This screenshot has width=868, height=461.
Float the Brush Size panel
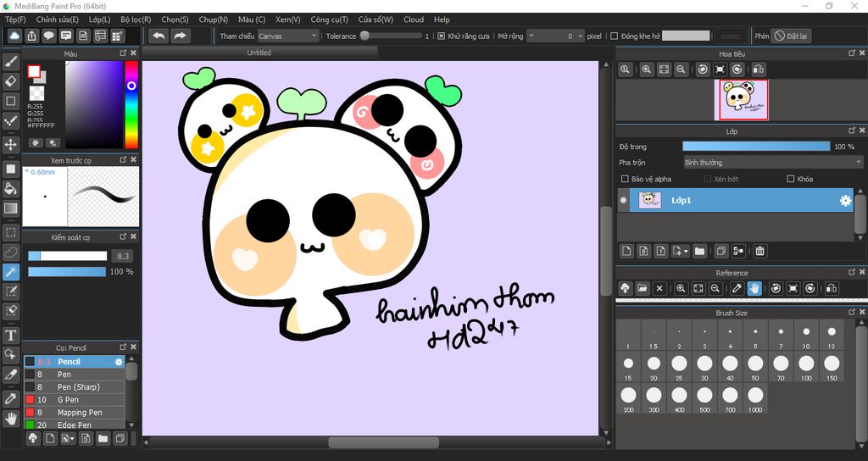(x=852, y=312)
